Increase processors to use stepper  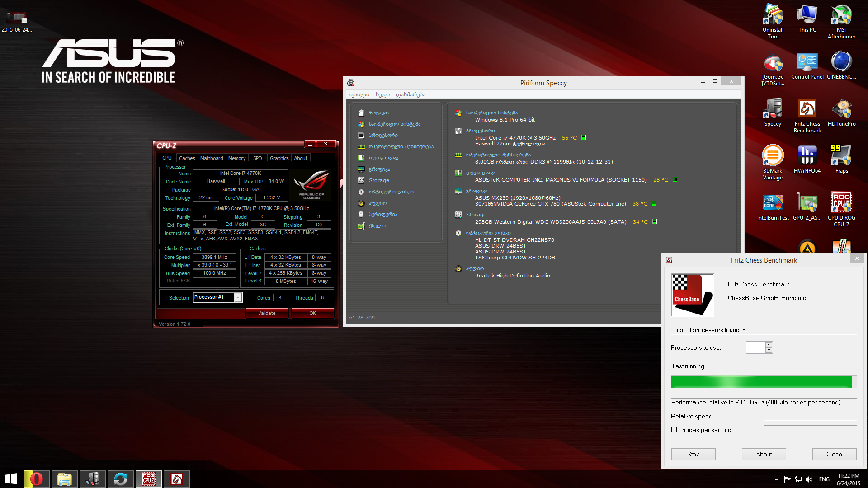pos(769,345)
